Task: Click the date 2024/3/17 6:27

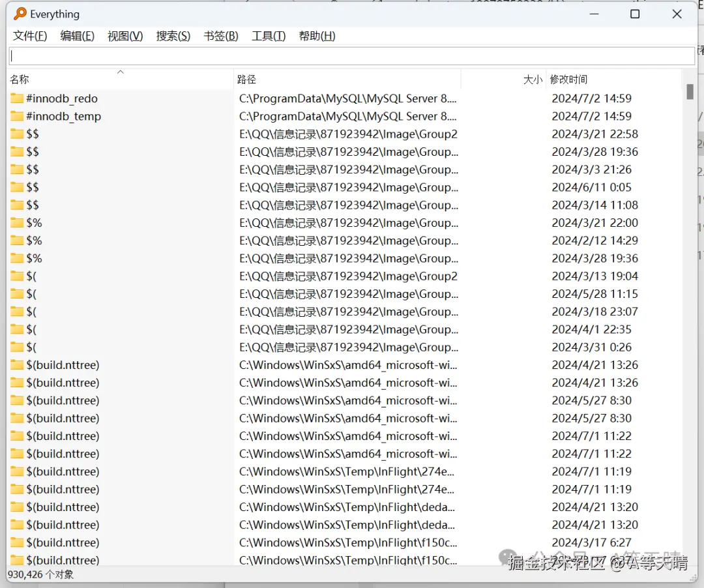Action: (592, 542)
